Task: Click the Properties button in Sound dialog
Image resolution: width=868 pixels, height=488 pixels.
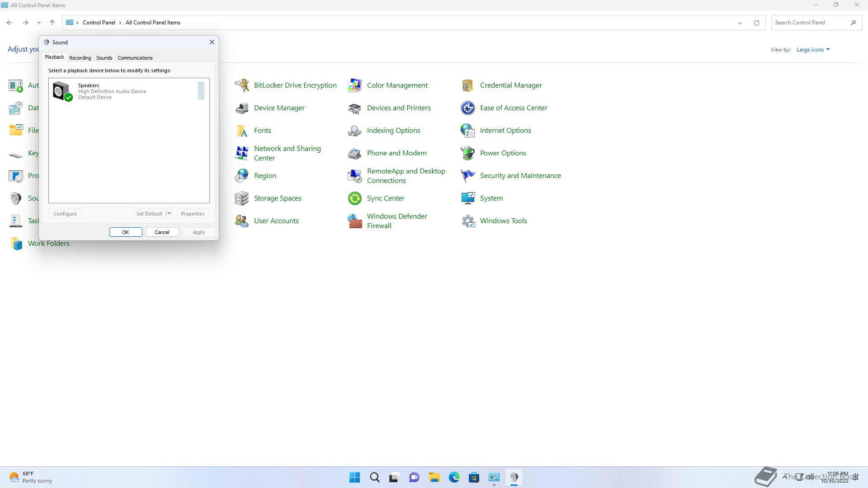Action: (x=193, y=214)
